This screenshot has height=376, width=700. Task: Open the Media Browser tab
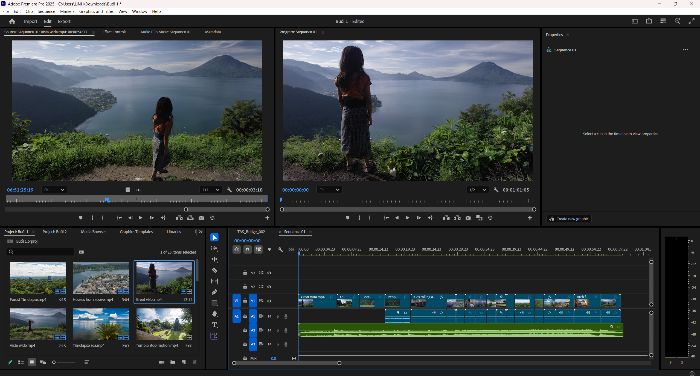92,232
